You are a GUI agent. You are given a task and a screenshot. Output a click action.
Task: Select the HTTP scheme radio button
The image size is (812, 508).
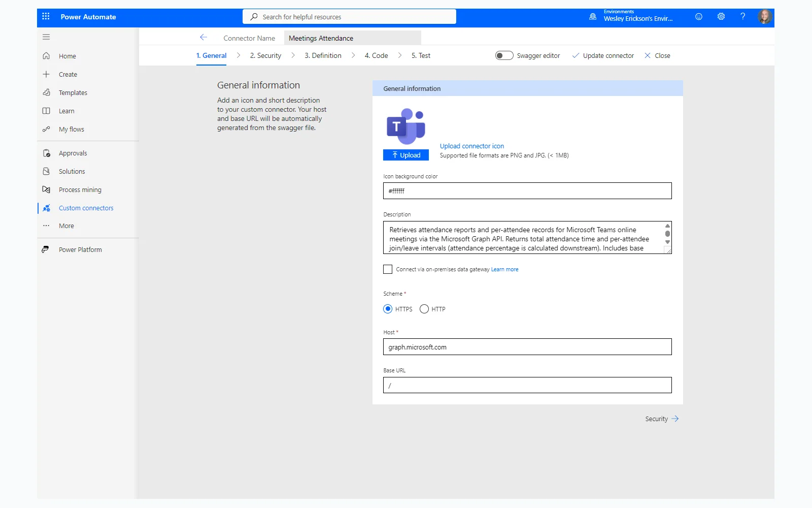(x=424, y=309)
